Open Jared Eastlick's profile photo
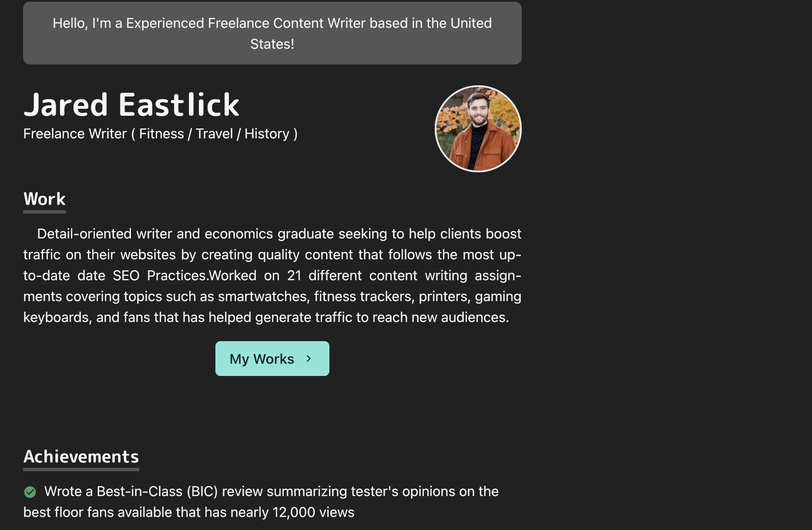812x530 pixels. click(478, 129)
